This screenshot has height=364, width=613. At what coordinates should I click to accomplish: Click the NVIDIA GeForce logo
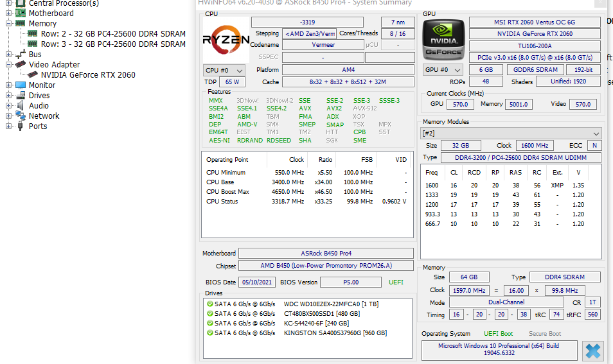(443, 39)
